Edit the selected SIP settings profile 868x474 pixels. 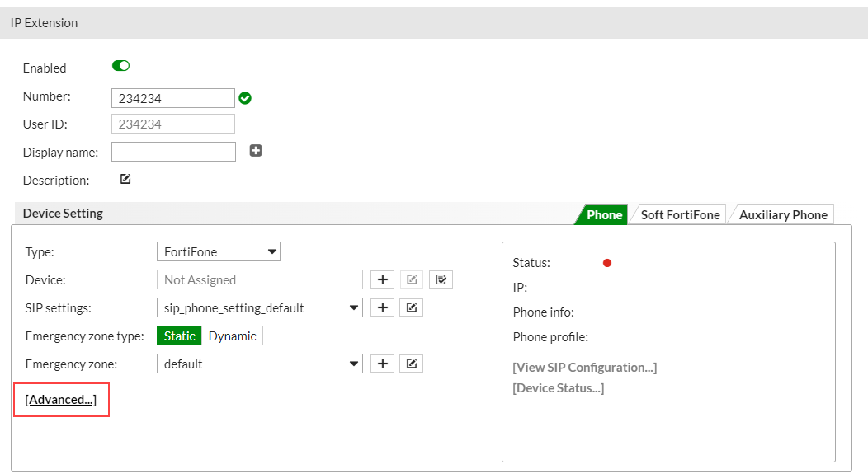pyautogui.click(x=411, y=307)
